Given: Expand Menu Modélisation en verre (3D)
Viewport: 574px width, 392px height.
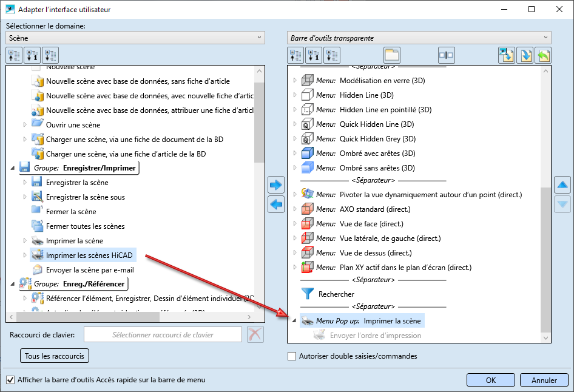Looking at the screenshot, I should pyautogui.click(x=295, y=81).
